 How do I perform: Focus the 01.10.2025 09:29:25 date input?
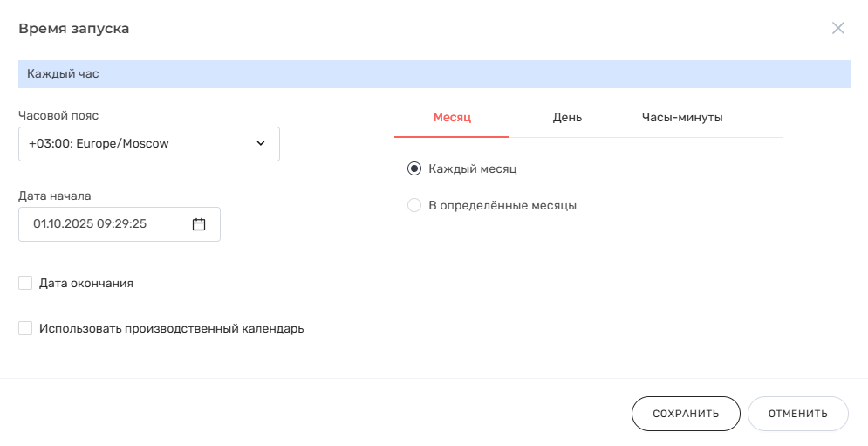click(105, 224)
